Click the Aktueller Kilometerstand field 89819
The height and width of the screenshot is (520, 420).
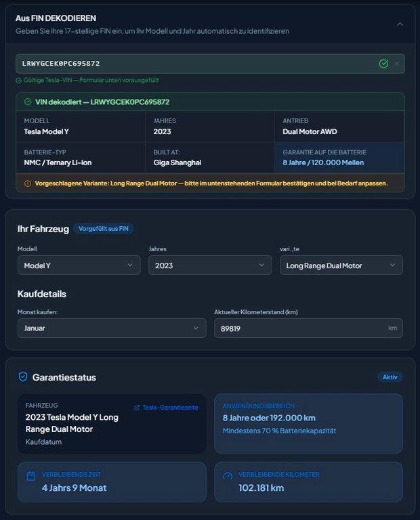click(308, 328)
